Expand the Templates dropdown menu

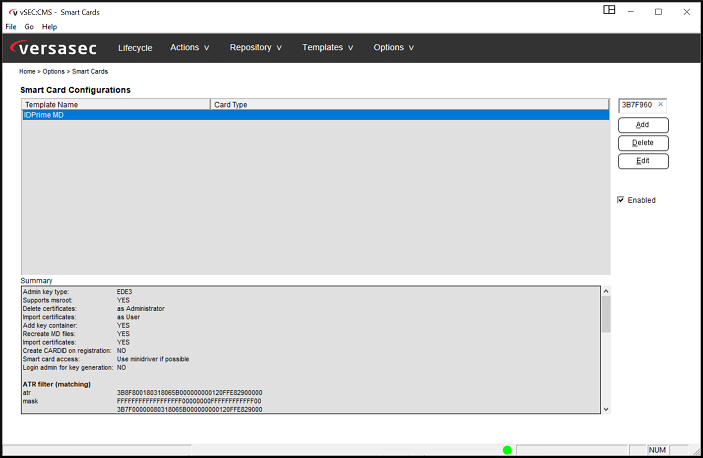[x=327, y=48]
